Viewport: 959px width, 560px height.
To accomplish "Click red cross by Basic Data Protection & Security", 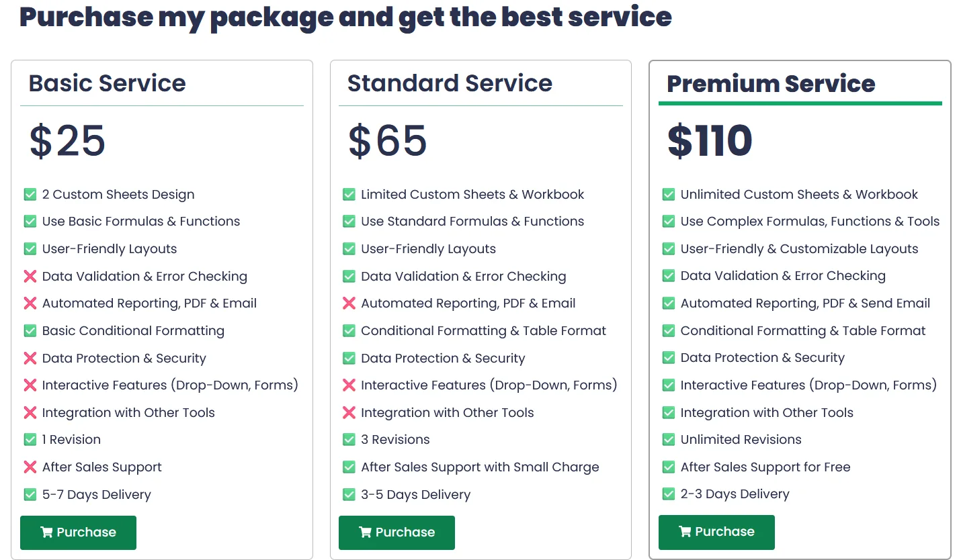I will pyautogui.click(x=30, y=359).
